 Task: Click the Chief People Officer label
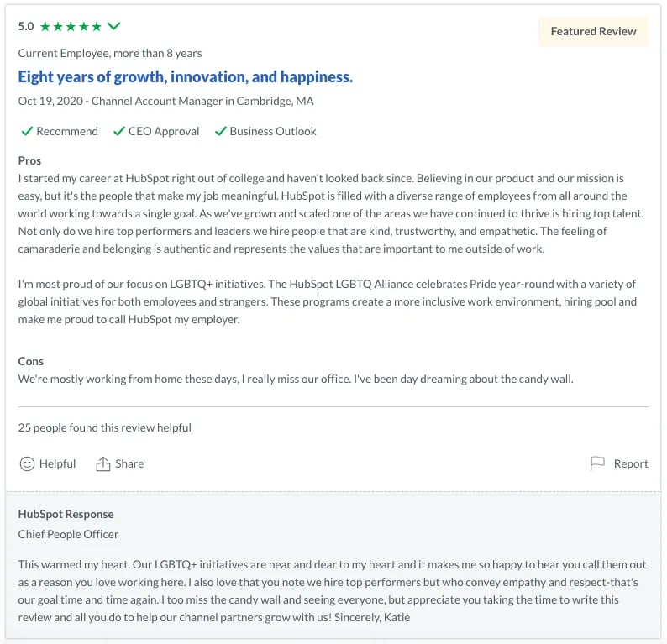[68, 534]
